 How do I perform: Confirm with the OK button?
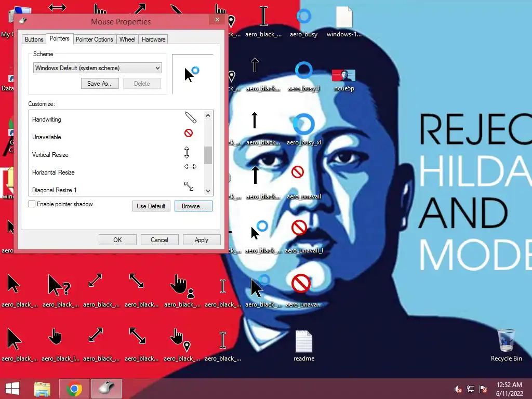click(x=117, y=240)
